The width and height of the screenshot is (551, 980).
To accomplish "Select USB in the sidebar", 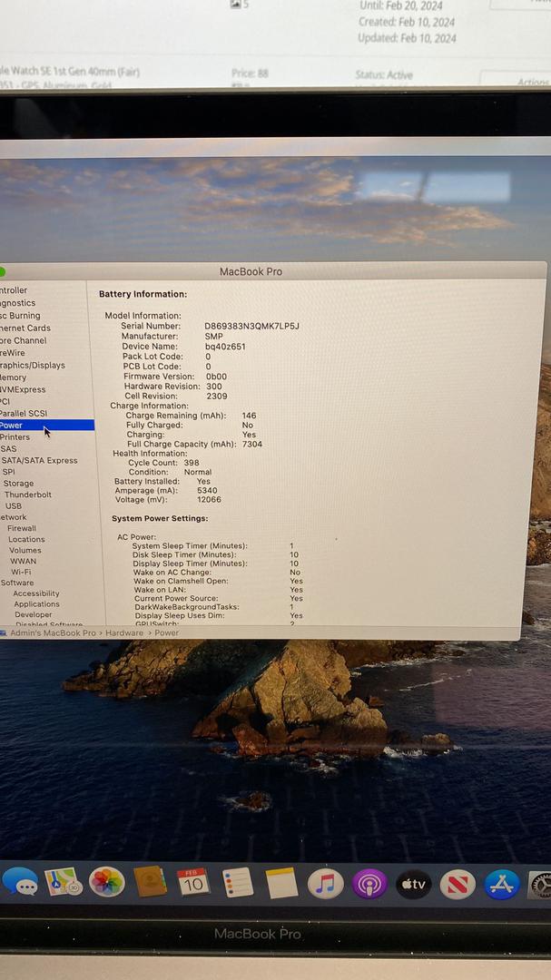I will click(13, 505).
